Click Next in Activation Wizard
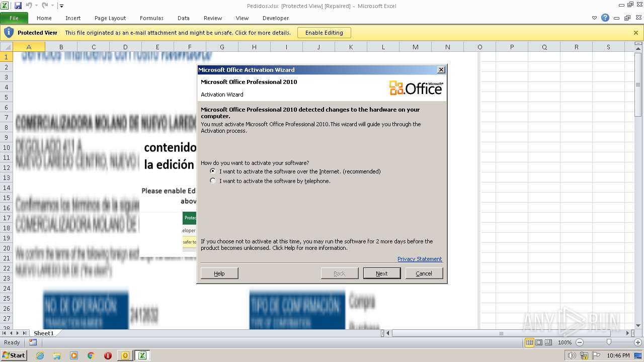644x362 pixels. (382, 273)
